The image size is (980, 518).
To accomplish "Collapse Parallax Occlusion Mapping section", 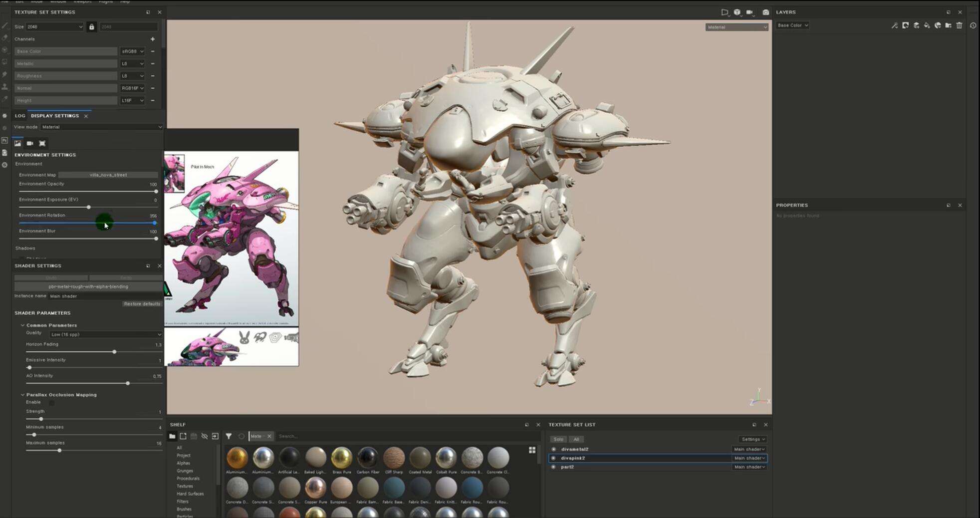I will (x=22, y=395).
